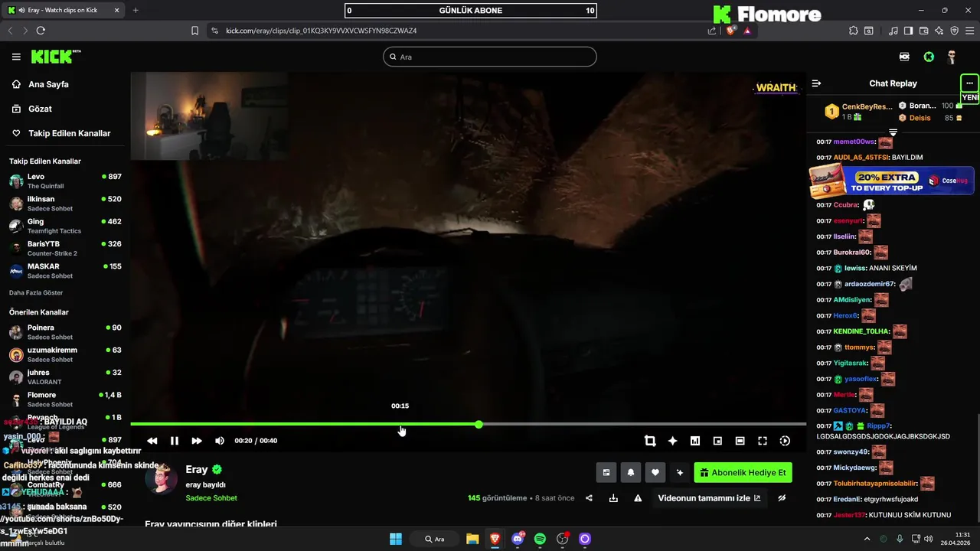The width and height of the screenshot is (980, 551).
Task: Click the Eray channel name
Action: coord(197,470)
